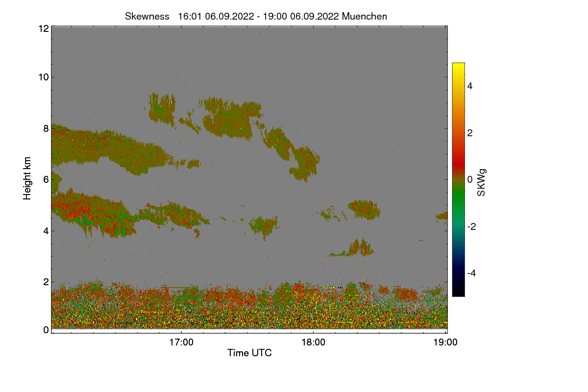Viewport: 588px width, 392px height.
Task: Click the 'Time UTC' axis label
Action: (x=249, y=353)
